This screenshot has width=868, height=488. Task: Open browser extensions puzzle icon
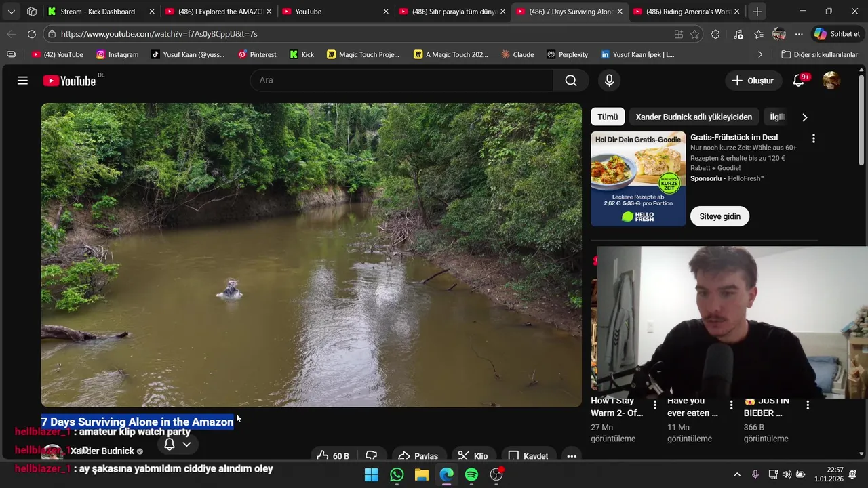tap(715, 34)
